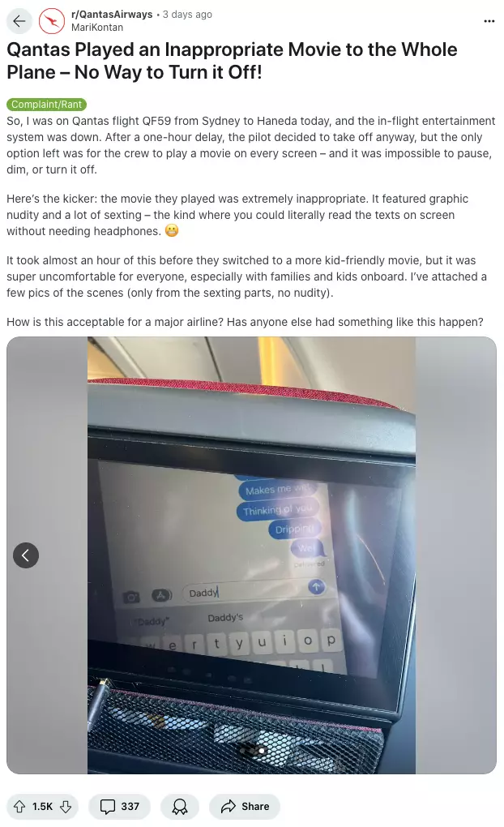Give an award to this post

pos(180,807)
